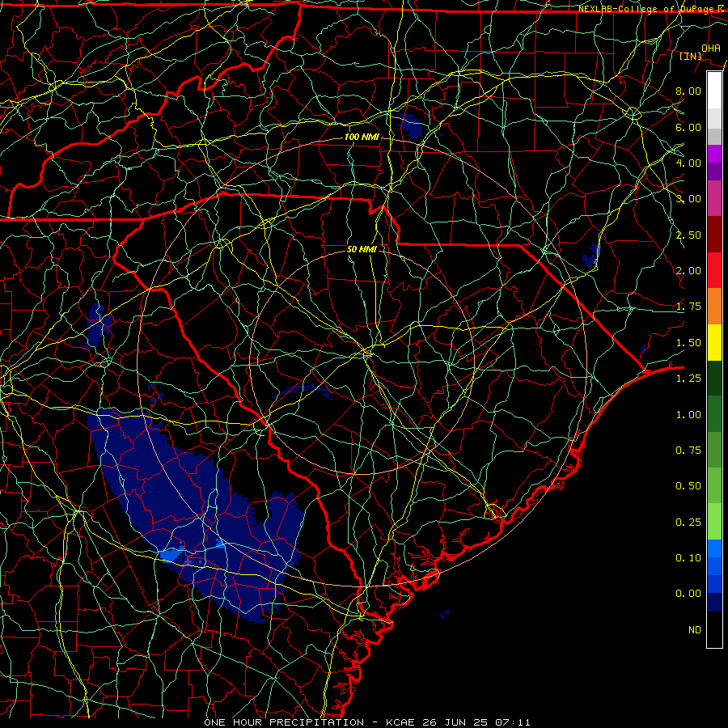Click the white 8.00 inch legend swatch
Screen dimensions: 728x728
714,90
